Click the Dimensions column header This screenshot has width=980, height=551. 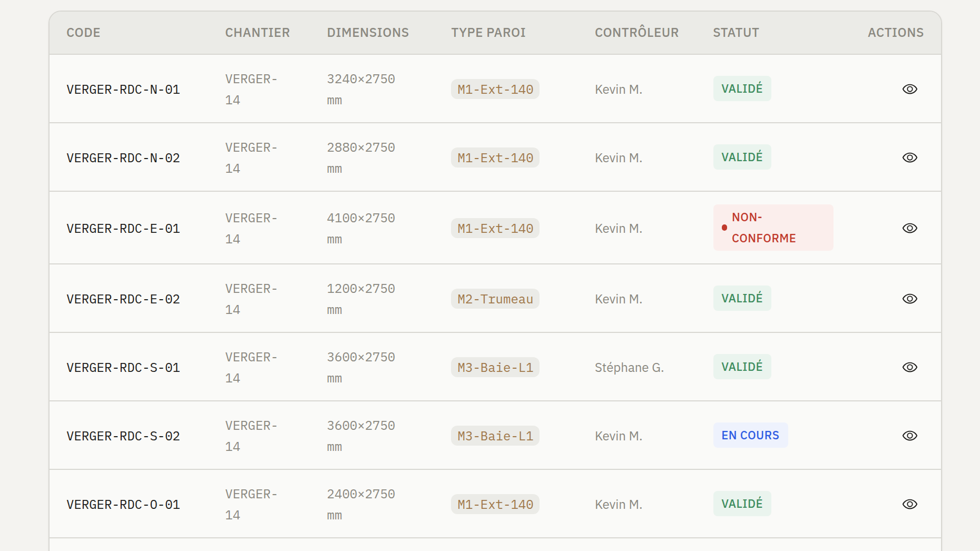pyautogui.click(x=368, y=33)
